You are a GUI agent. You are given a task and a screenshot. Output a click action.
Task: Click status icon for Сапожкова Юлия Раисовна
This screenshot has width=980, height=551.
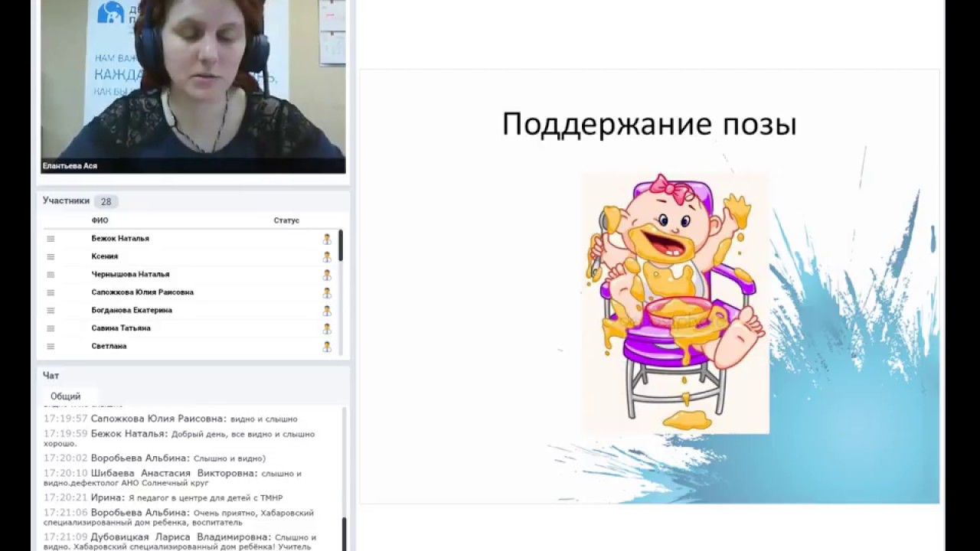(327, 292)
